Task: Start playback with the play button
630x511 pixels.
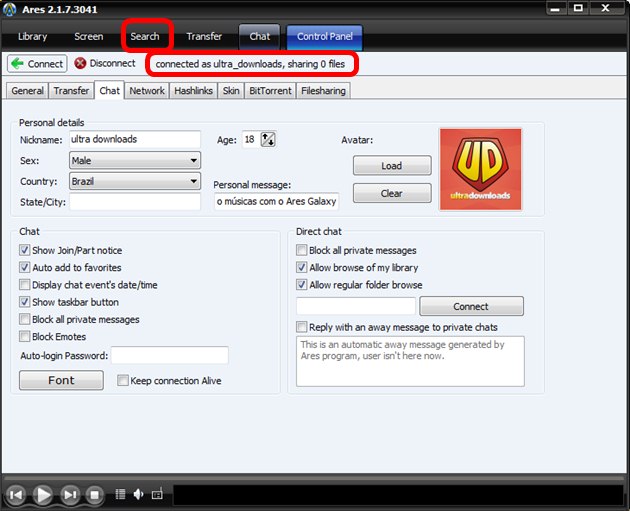Action: [43, 495]
